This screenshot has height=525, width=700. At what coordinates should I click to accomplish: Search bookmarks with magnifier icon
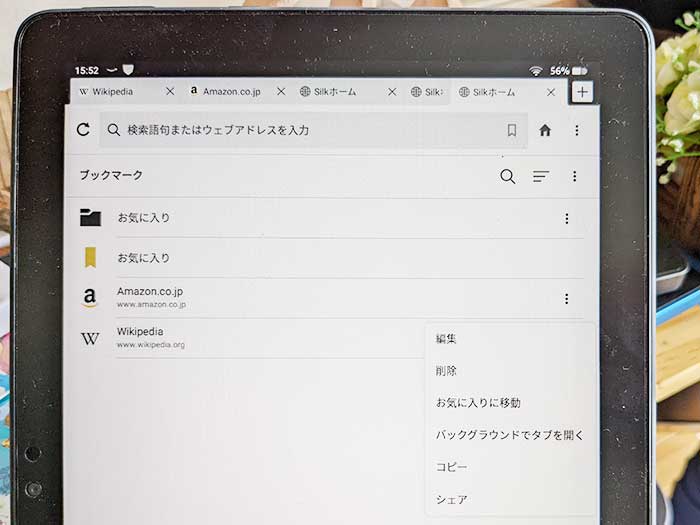[x=507, y=176]
